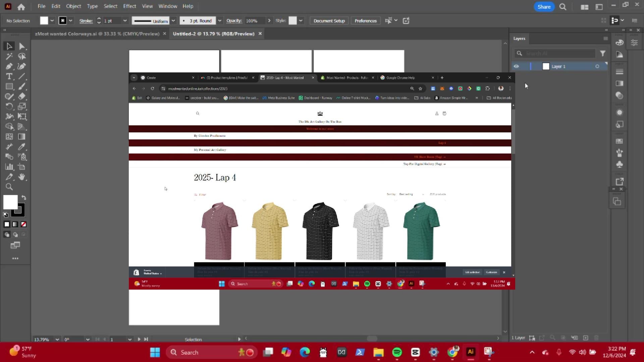Open Spotify from the Windows taskbar

coord(397,352)
